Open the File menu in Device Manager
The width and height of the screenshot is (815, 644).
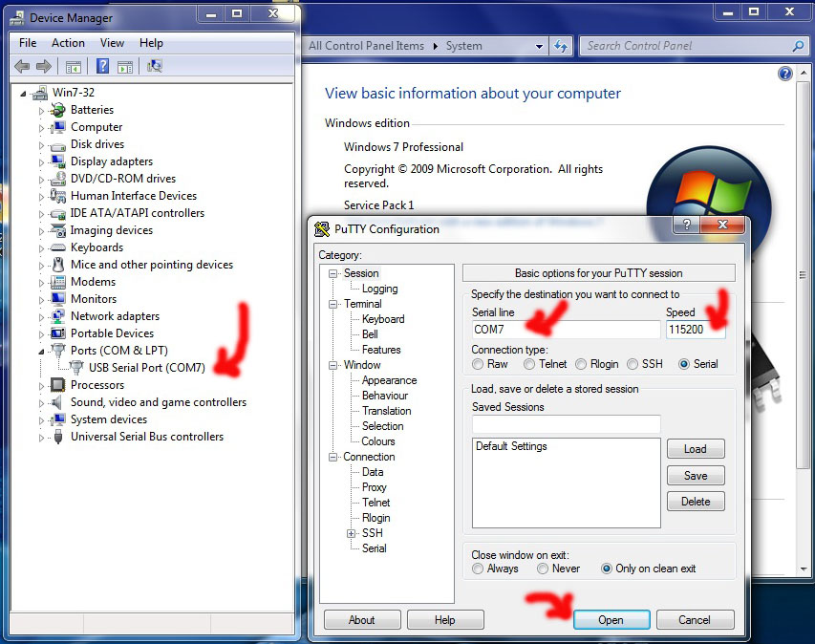(x=28, y=43)
